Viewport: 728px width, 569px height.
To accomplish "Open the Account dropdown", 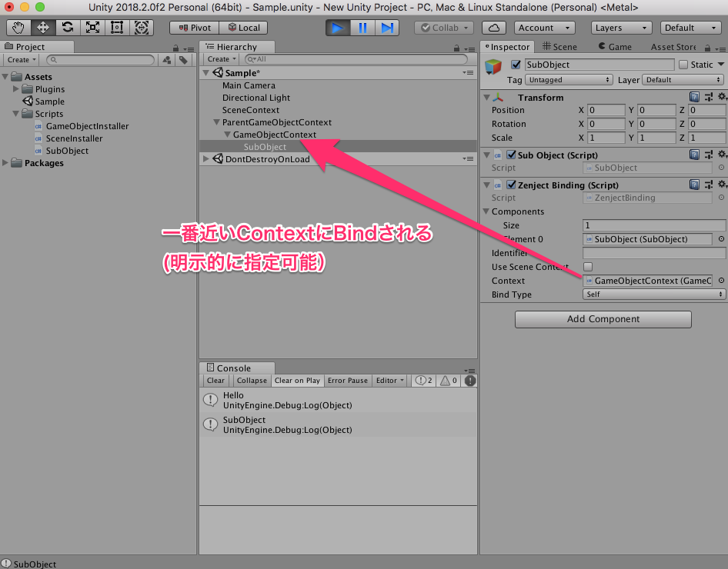I will pos(545,28).
